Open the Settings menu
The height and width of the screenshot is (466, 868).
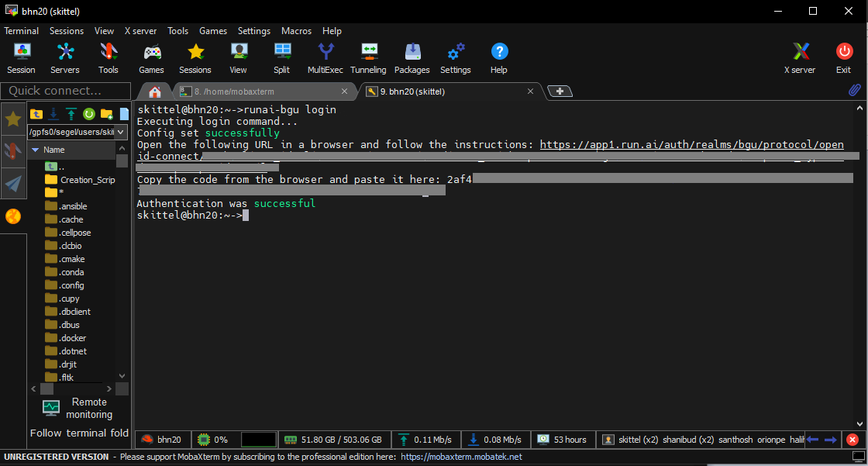pyautogui.click(x=254, y=31)
